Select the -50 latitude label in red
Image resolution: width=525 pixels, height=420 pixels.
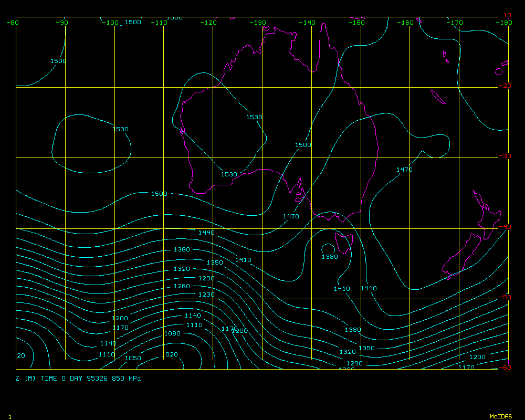point(505,297)
